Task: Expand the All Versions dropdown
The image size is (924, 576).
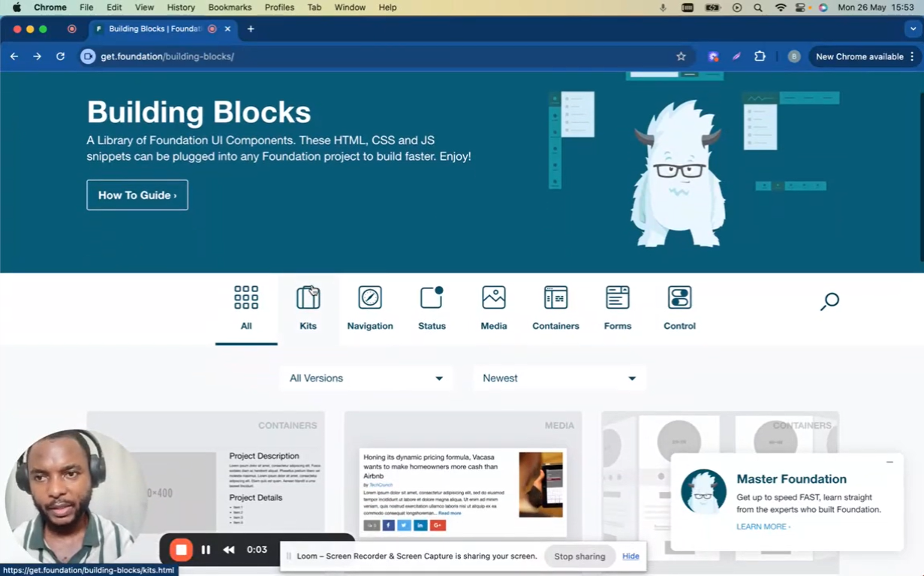Action: tap(366, 378)
